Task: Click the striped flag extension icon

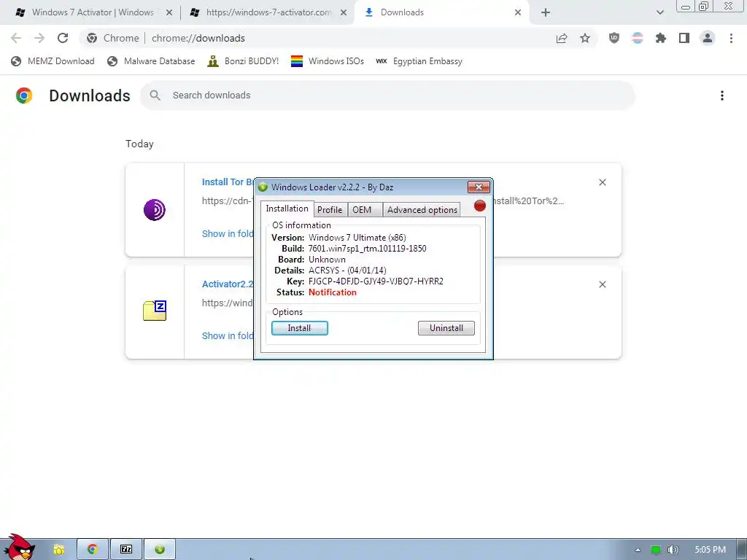Action: click(638, 38)
